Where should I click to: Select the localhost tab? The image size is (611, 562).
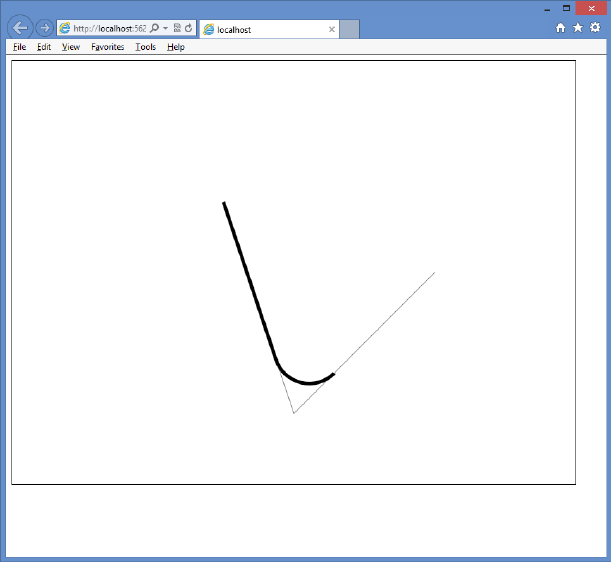269,30
